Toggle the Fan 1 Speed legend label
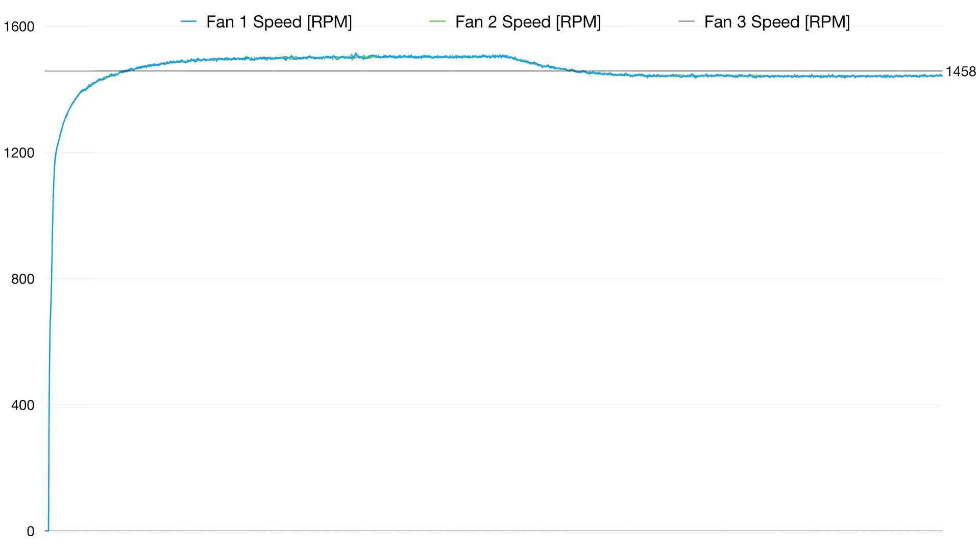Image resolution: width=980 pixels, height=551 pixels. click(279, 22)
